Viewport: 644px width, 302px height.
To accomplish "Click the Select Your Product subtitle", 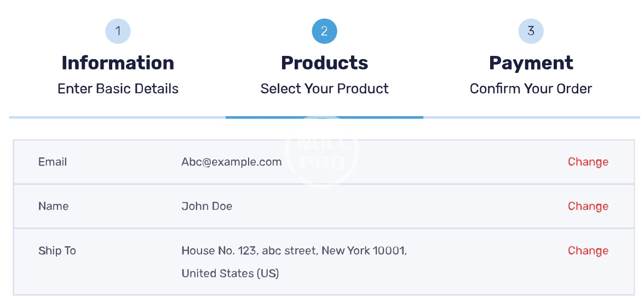I will point(324,89).
